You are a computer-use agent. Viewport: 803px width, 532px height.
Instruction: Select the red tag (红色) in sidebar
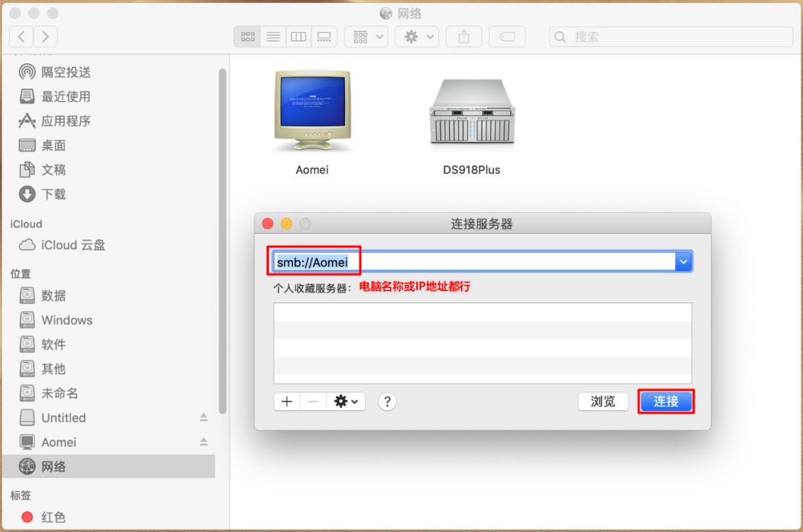(109, 517)
